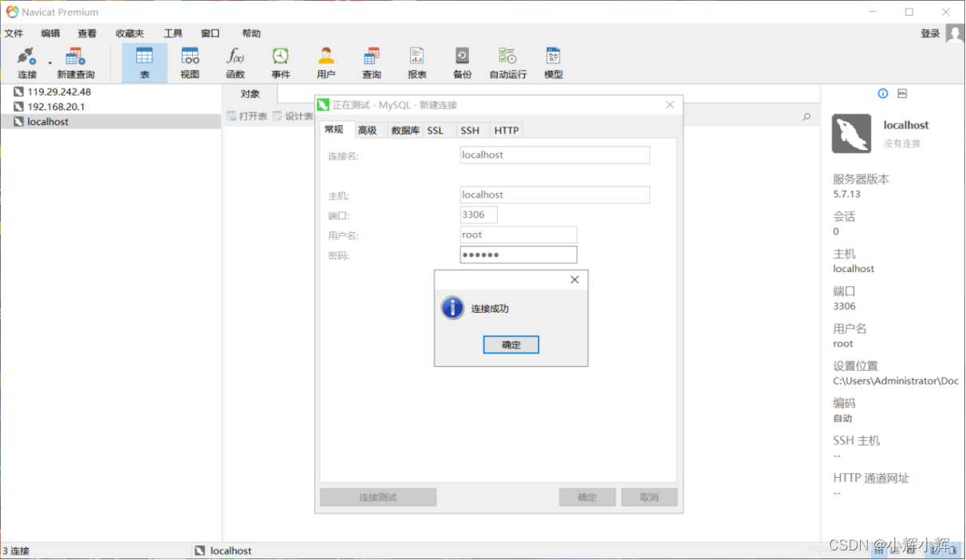Open the dropdown arrow beside 连接

coord(49,62)
